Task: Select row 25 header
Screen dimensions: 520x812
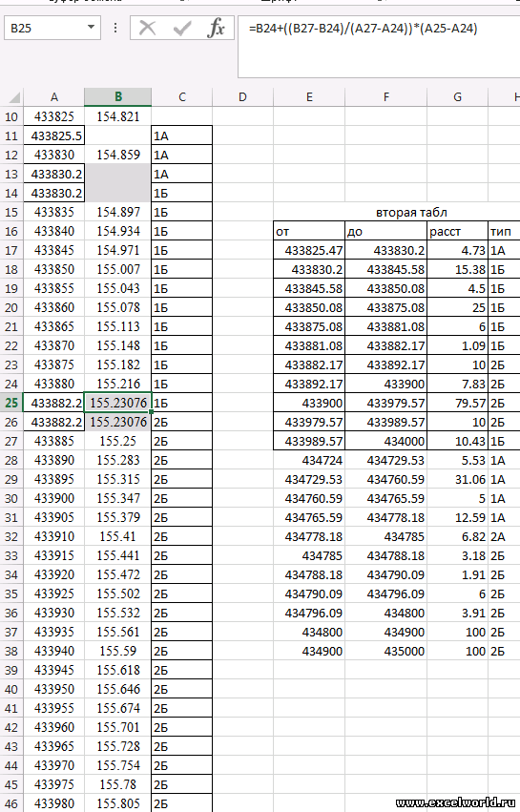Action: pyautogui.click(x=11, y=403)
